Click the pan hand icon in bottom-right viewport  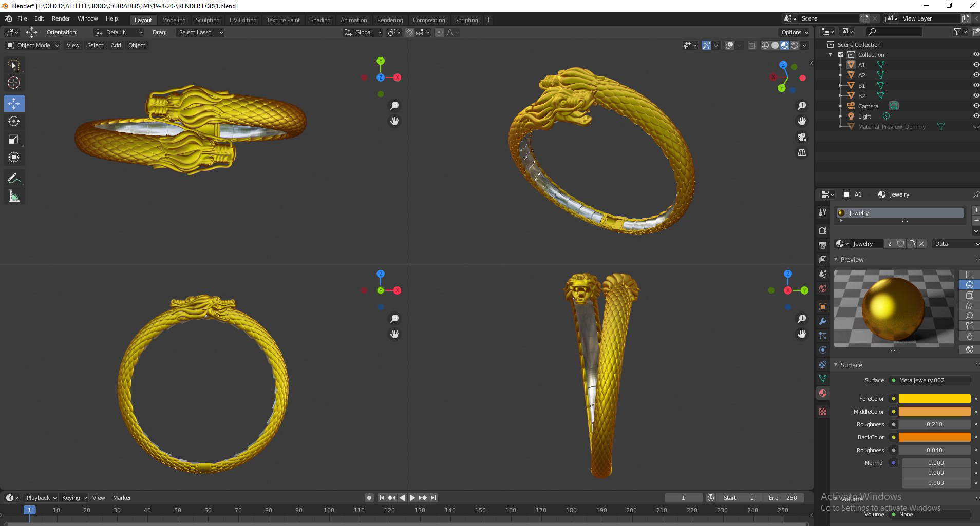(801, 334)
